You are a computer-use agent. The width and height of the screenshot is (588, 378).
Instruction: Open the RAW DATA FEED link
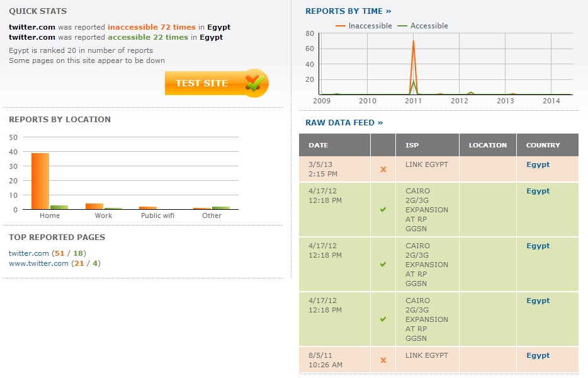[344, 122]
